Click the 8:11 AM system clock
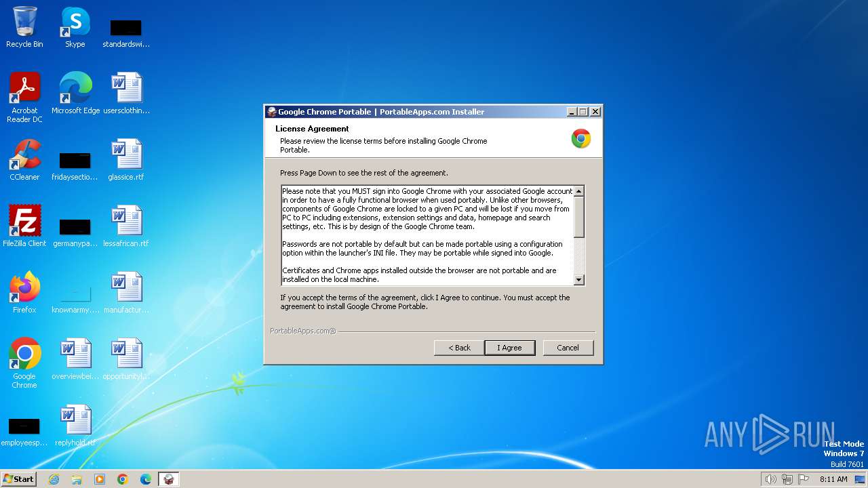Screen dimensions: 868x488 tap(833, 479)
